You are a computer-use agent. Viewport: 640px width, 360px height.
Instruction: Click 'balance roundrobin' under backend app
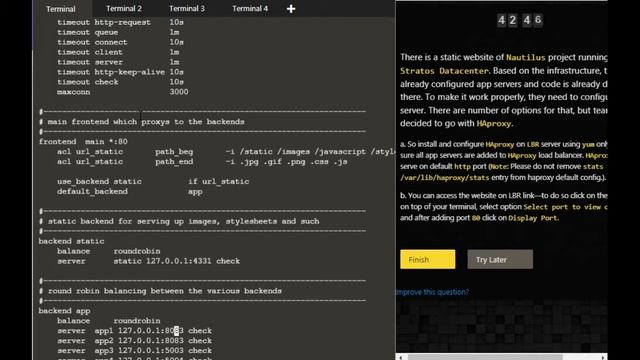click(x=109, y=321)
